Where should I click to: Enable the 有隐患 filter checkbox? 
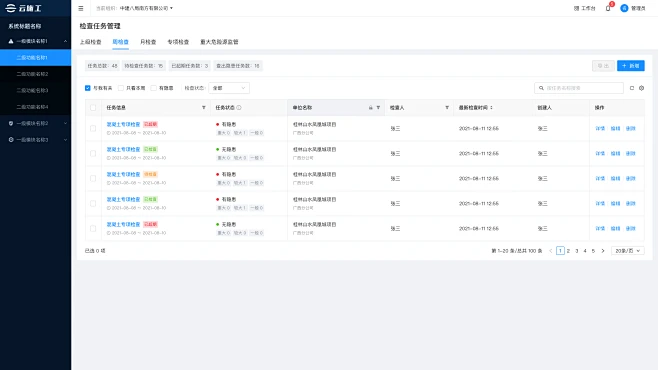click(x=154, y=88)
